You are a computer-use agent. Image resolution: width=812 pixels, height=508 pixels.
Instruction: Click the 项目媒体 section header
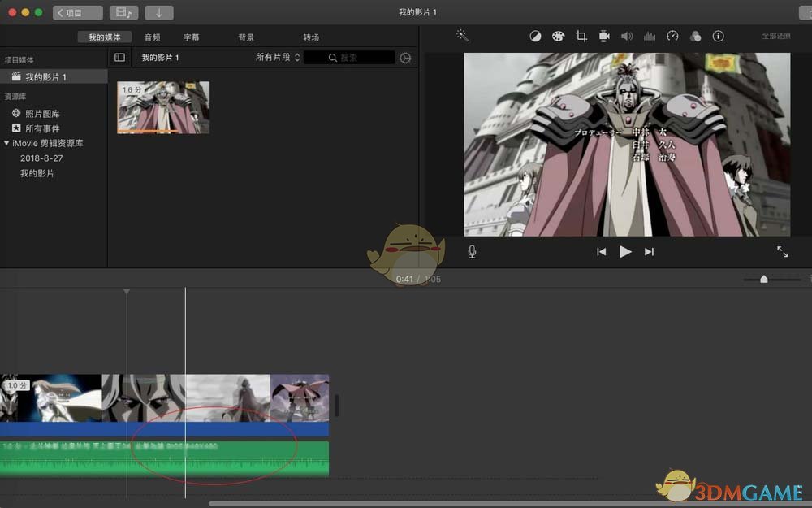pyautogui.click(x=19, y=59)
